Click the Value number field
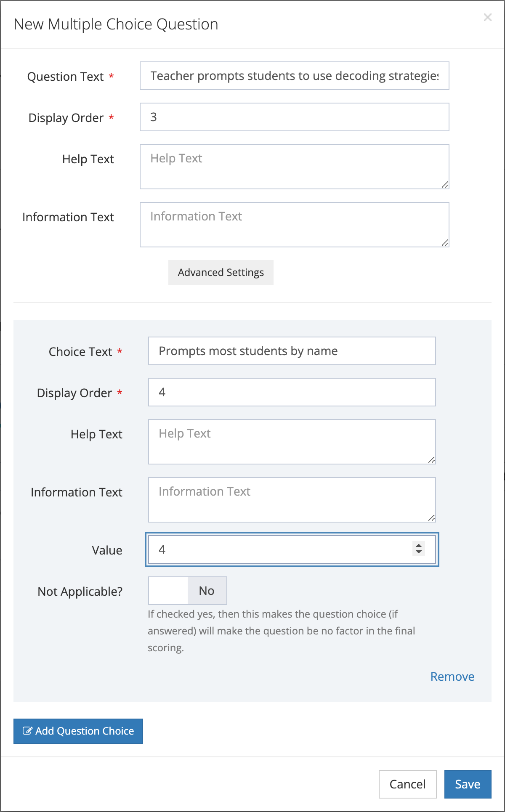 tap(292, 549)
